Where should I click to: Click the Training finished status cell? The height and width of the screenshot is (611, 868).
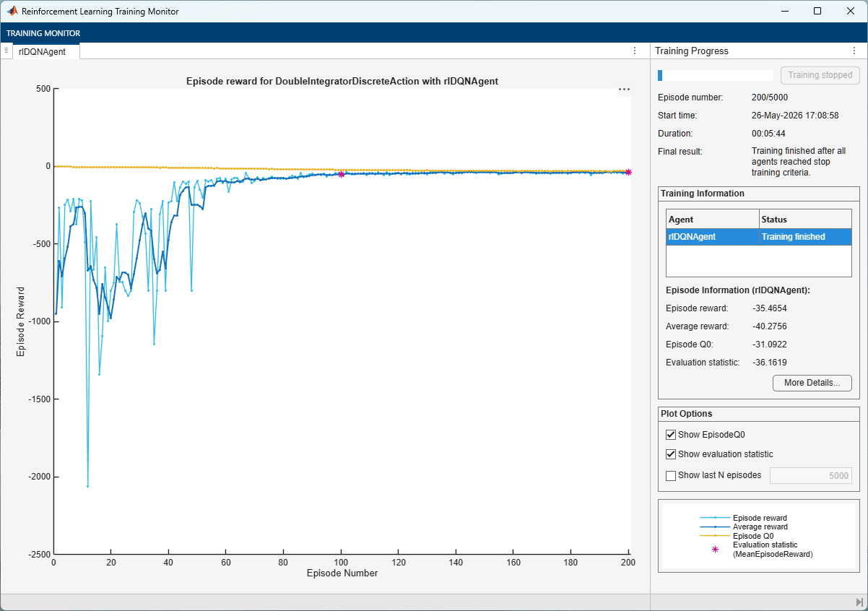(806, 237)
